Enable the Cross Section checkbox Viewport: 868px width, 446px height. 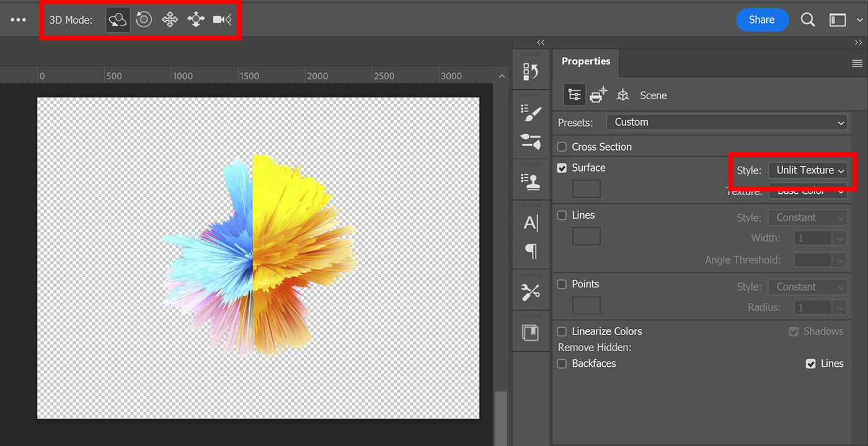pyautogui.click(x=561, y=146)
